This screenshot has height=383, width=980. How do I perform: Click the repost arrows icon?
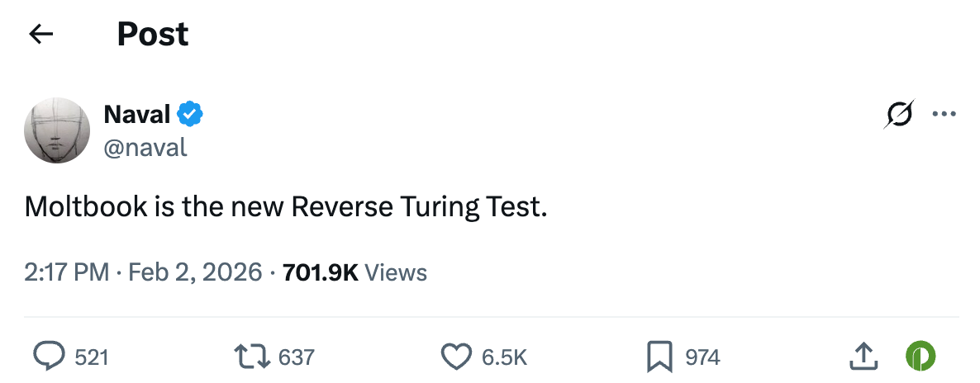point(251,357)
